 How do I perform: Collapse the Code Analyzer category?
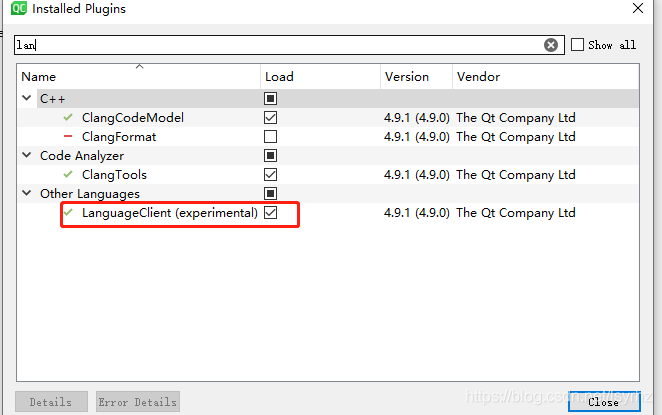point(27,155)
